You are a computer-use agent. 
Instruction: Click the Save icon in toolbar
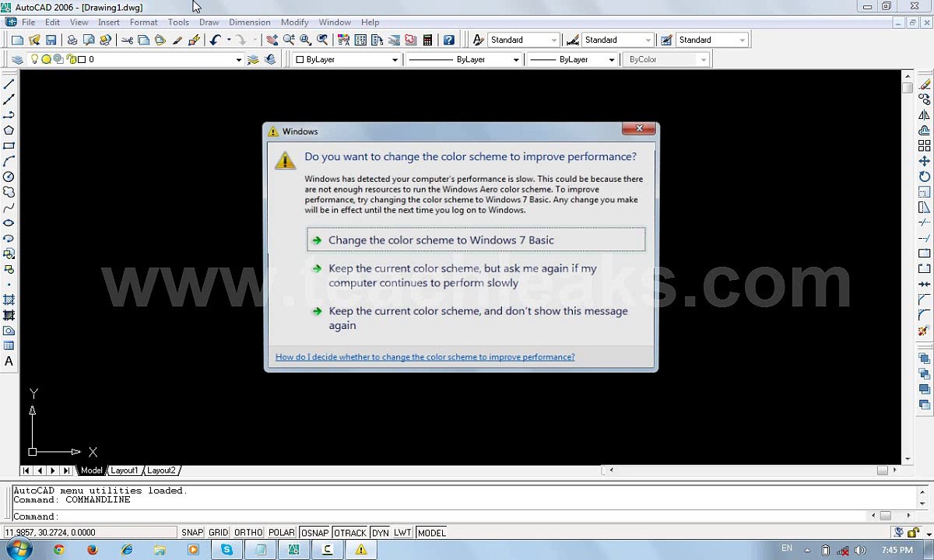tap(51, 40)
